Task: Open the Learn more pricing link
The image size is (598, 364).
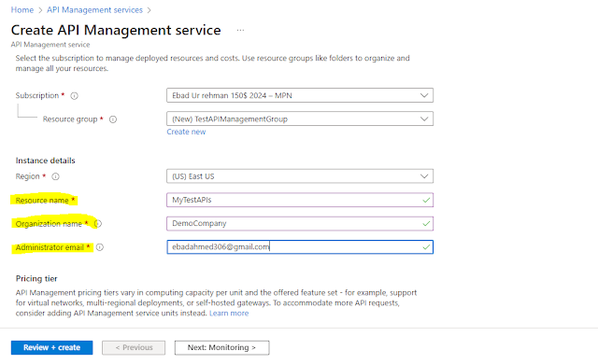Action: pos(229,314)
